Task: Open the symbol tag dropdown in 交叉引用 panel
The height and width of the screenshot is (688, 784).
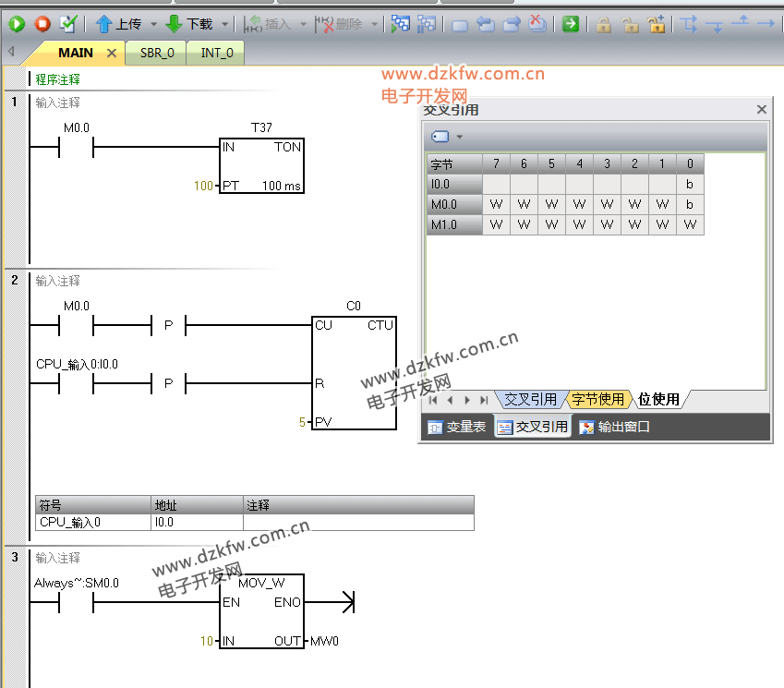Action: pyautogui.click(x=459, y=137)
